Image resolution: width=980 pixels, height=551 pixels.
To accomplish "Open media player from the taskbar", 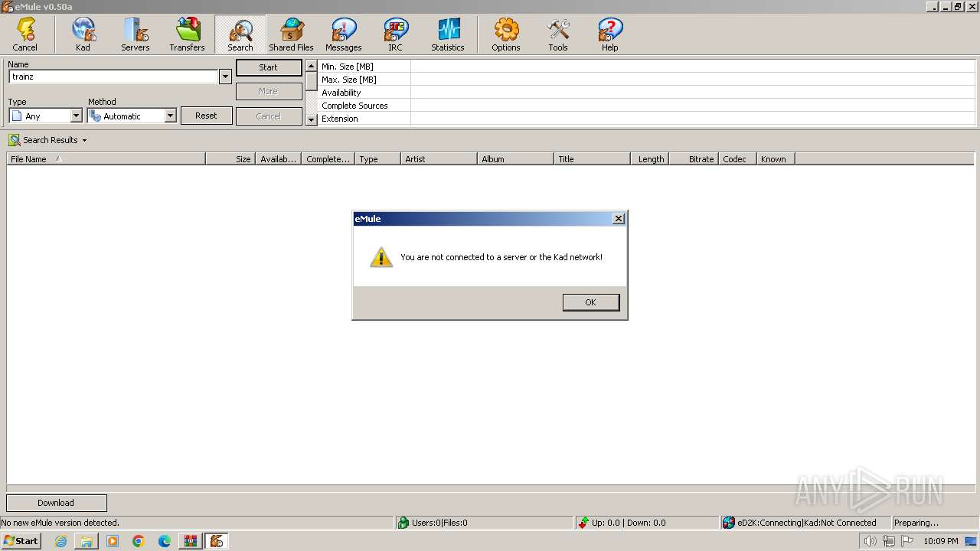I will [x=113, y=541].
